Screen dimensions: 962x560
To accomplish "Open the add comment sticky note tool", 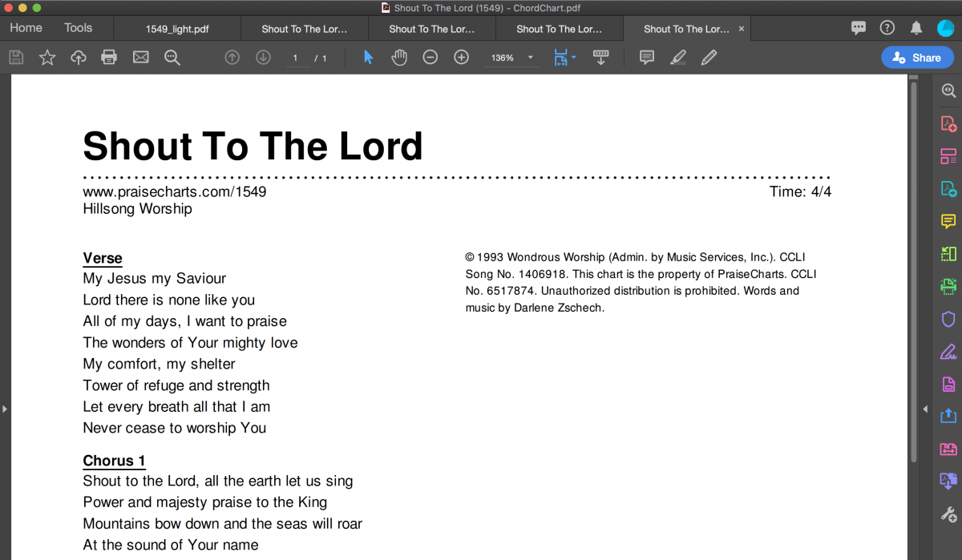I will coord(647,58).
